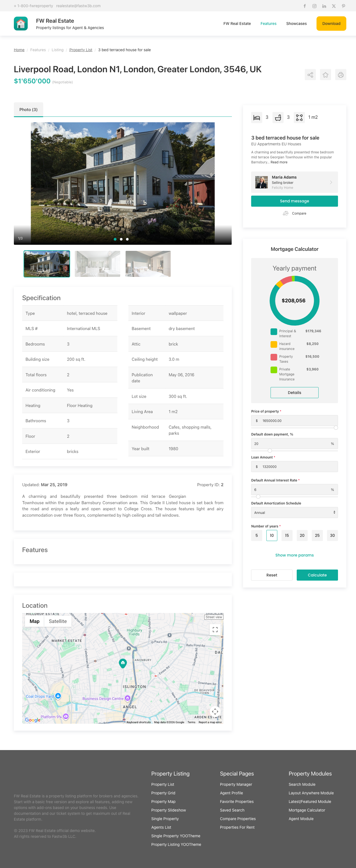
Task: Open Saved Search footer link
Action: [x=232, y=810]
